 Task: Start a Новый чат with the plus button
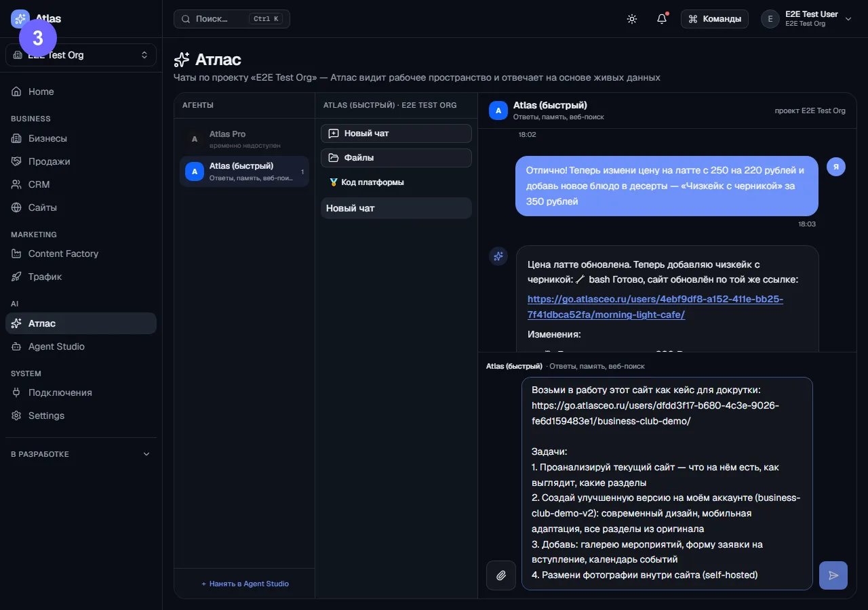(x=396, y=134)
